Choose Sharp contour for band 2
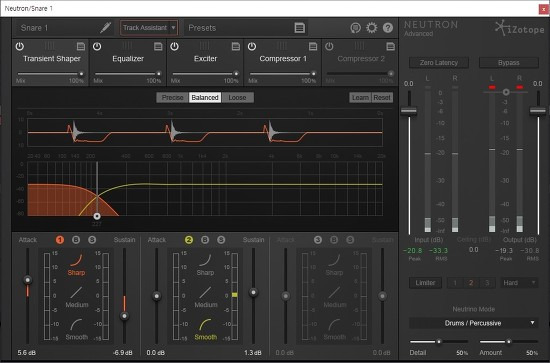Viewport: 550px width, 363px height. 205,265
